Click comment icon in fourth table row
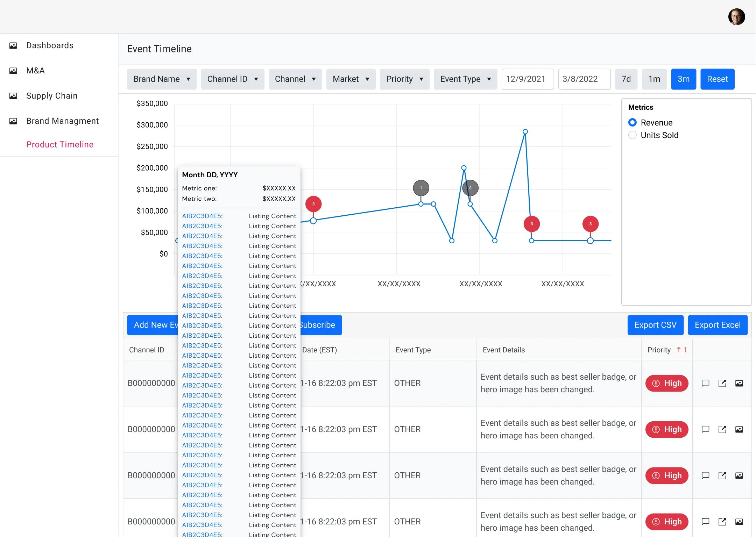The height and width of the screenshot is (537, 756). 705,522
